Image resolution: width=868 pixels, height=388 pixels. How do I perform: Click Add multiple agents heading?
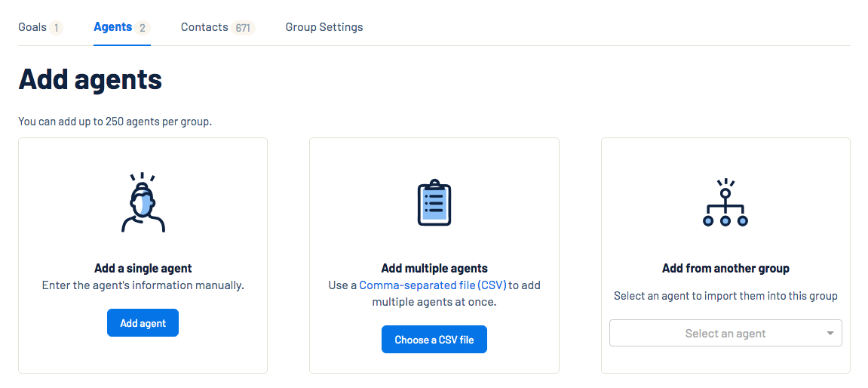434,268
